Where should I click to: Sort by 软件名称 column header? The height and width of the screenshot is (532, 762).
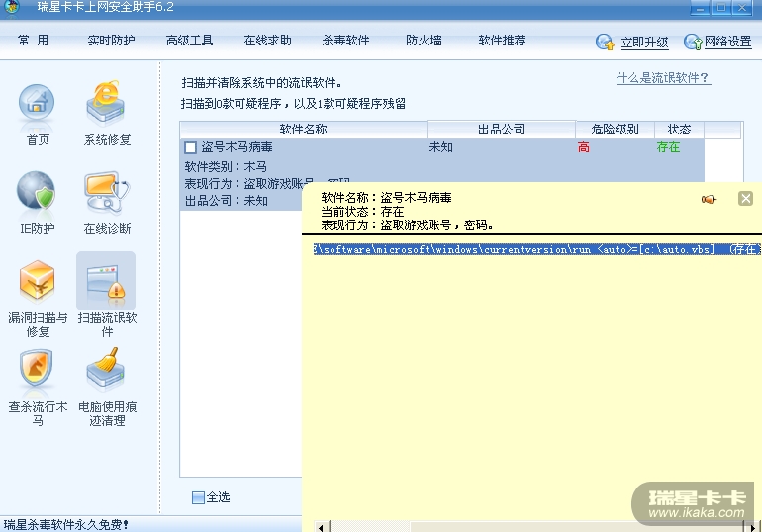[x=303, y=130]
